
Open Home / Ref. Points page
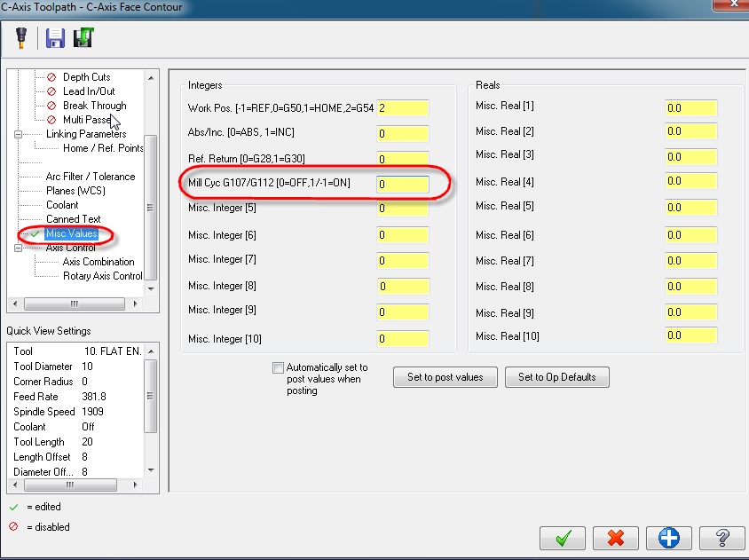pyautogui.click(x=103, y=148)
